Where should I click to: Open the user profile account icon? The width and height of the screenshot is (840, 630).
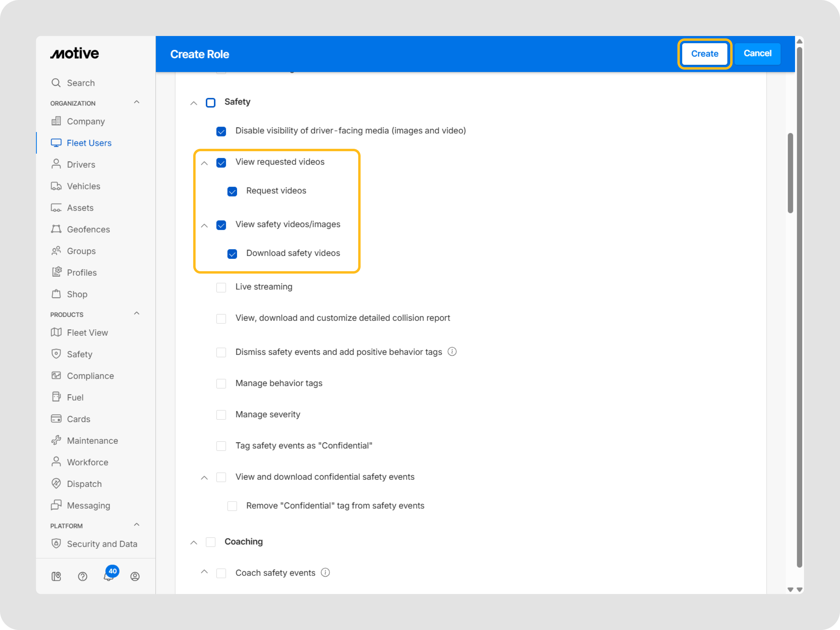click(x=135, y=577)
